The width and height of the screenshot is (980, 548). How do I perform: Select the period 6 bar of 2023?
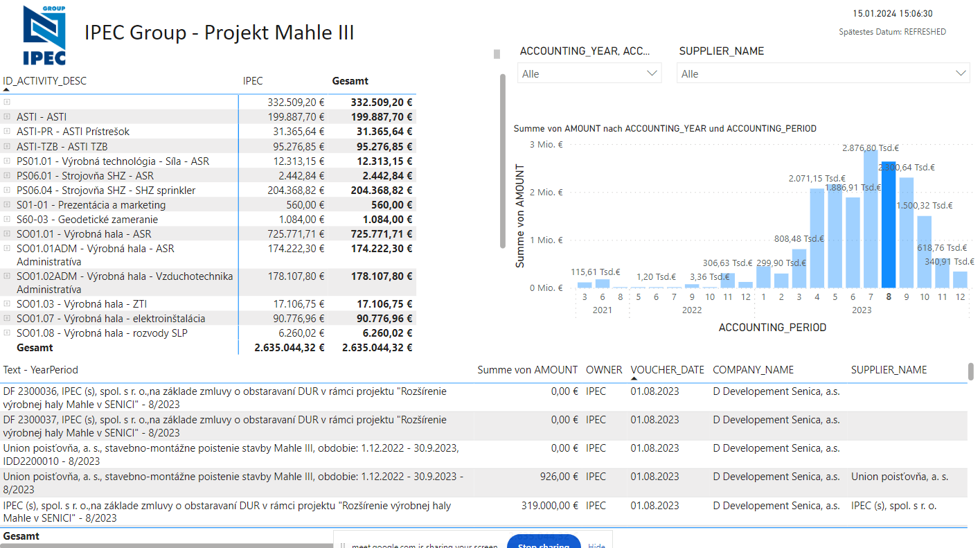[x=853, y=242]
